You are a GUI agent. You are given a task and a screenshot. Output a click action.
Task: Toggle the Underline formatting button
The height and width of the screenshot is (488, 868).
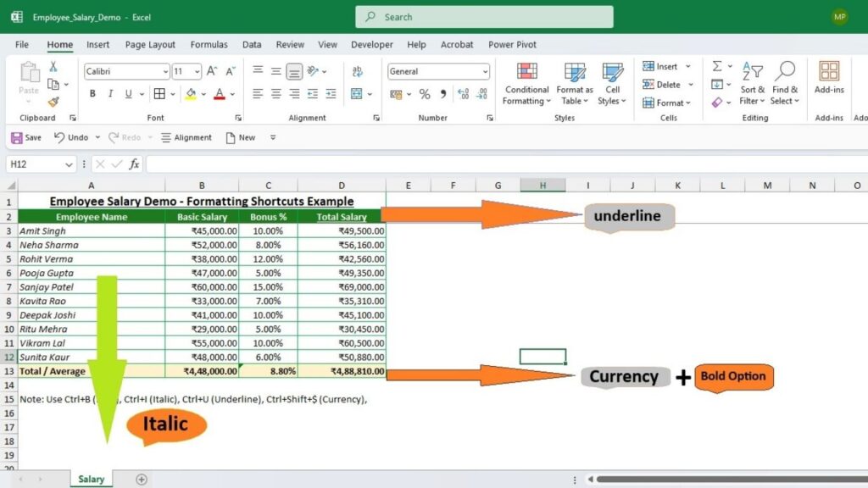click(x=128, y=93)
